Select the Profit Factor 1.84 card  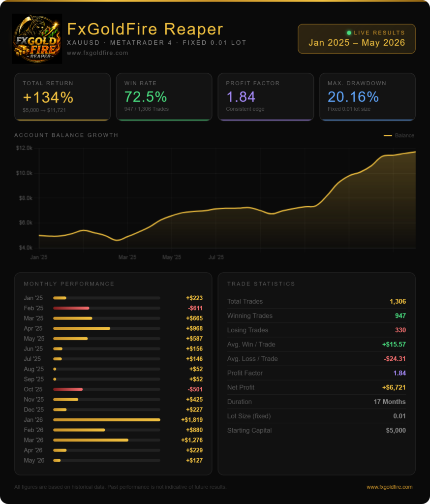[x=266, y=97]
